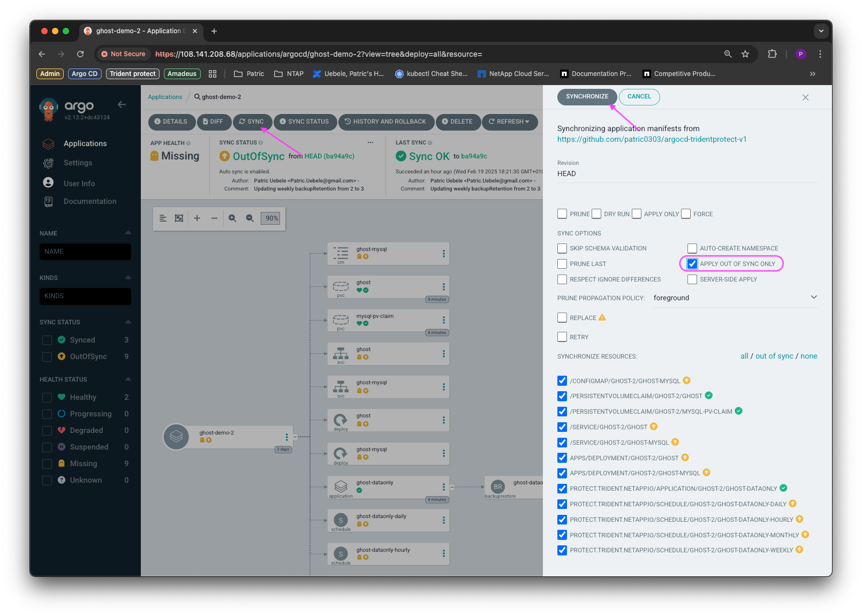Open menu for mysql-pv-claim node
The image size is (862, 616).
443,320
